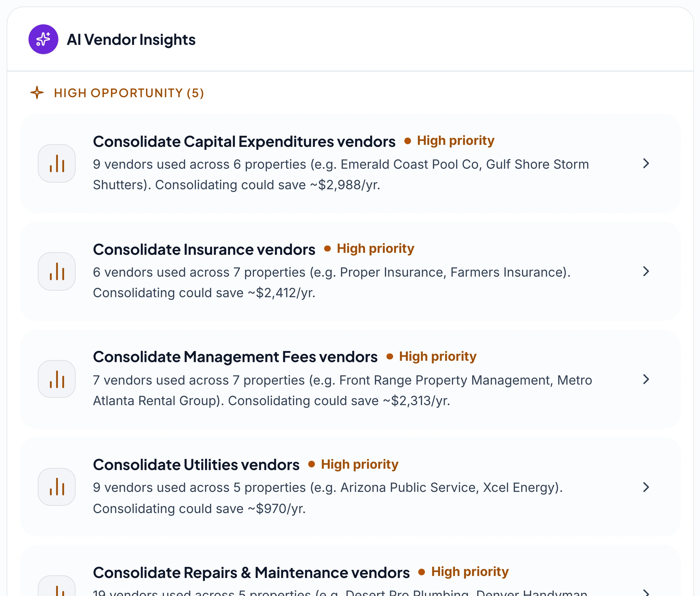Click description mentioning Front Range Property Management
The image size is (700, 596).
(x=342, y=390)
